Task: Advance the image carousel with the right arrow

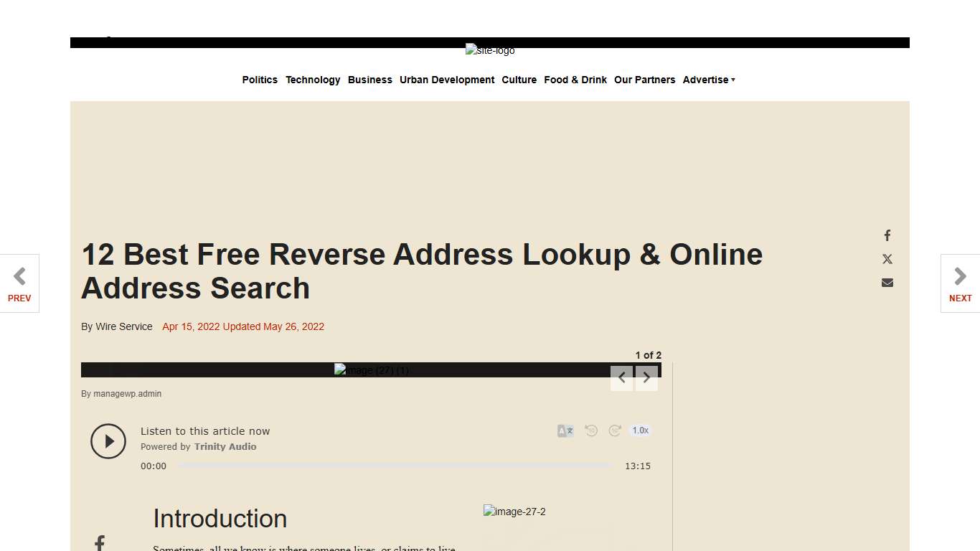Action: (x=646, y=377)
